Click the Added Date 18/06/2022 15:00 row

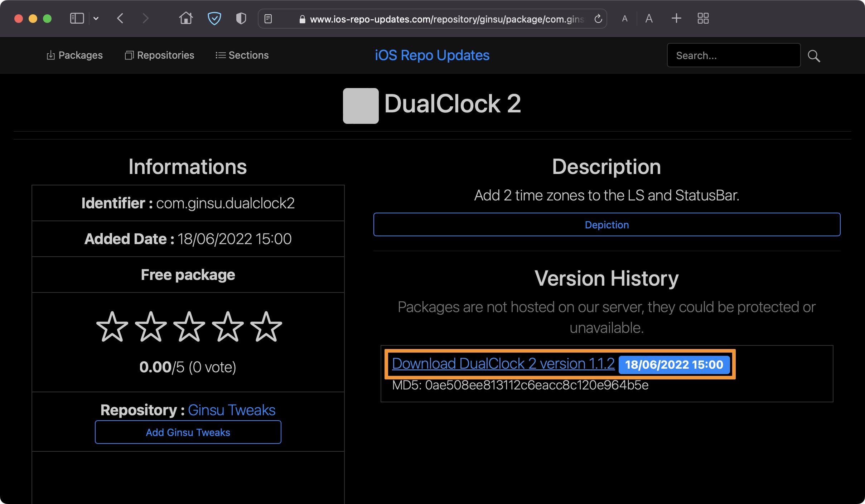[188, 239]
